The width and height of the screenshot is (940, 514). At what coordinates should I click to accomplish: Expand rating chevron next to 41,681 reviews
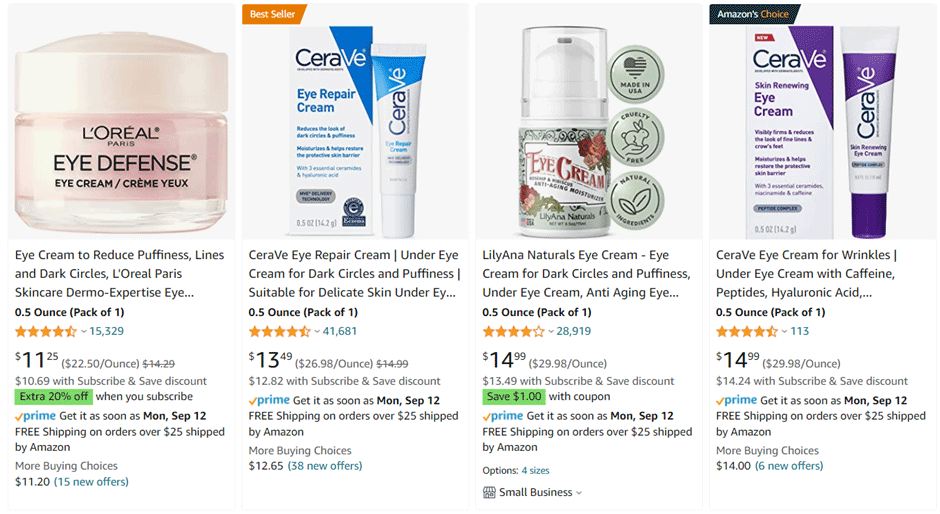click(317, 331)
